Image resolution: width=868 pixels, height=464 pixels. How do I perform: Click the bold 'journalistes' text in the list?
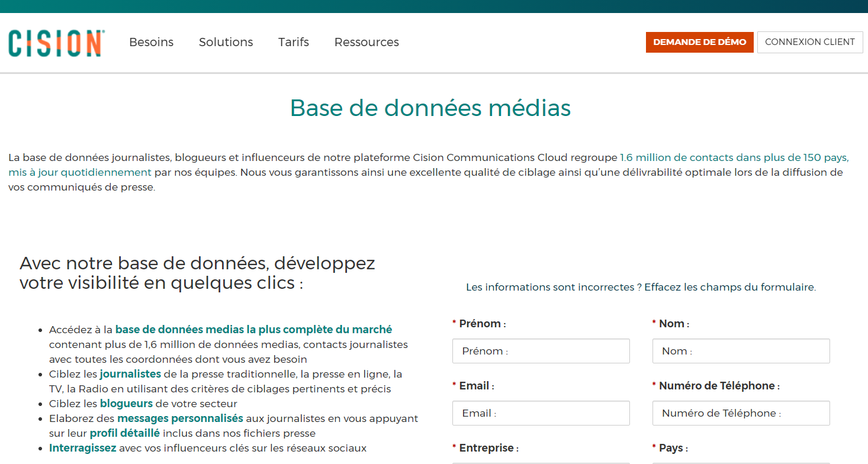(x=130, y=374)
